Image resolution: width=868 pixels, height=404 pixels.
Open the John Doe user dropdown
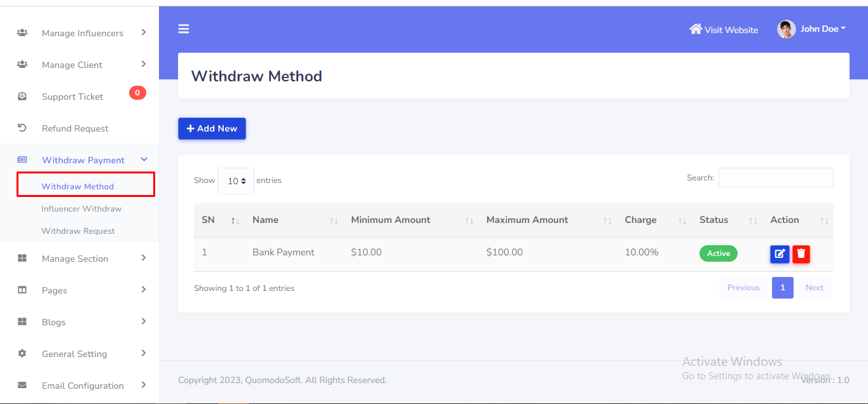point(823,29)
